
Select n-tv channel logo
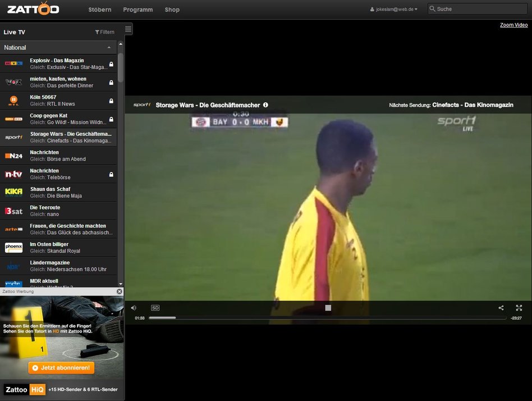[x=13, y=174]
